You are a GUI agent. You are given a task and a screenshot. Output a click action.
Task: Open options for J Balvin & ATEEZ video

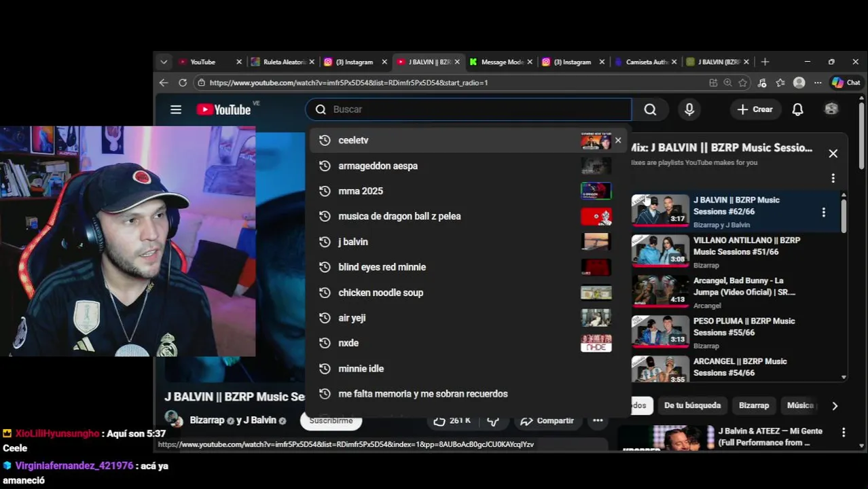(844, 432)
